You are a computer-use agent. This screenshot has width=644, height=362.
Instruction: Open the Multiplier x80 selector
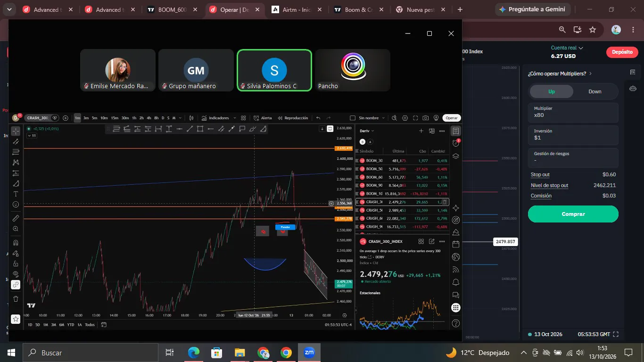click(573, 112)
